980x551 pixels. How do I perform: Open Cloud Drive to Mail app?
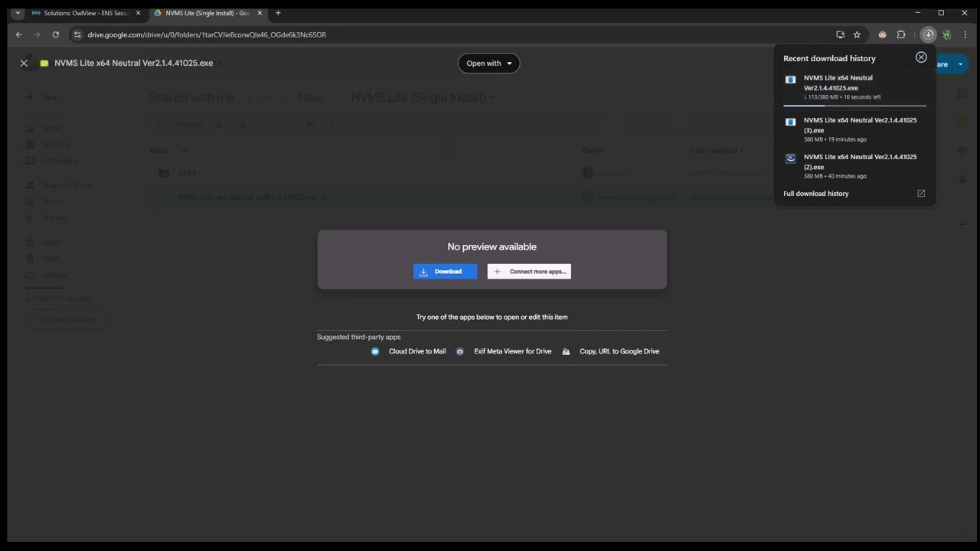pyautogui.click(x=408, y=351)
